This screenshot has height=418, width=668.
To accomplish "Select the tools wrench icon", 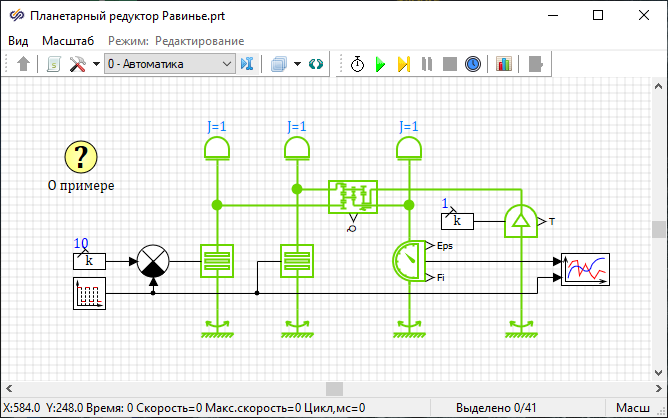I will 77,64.
